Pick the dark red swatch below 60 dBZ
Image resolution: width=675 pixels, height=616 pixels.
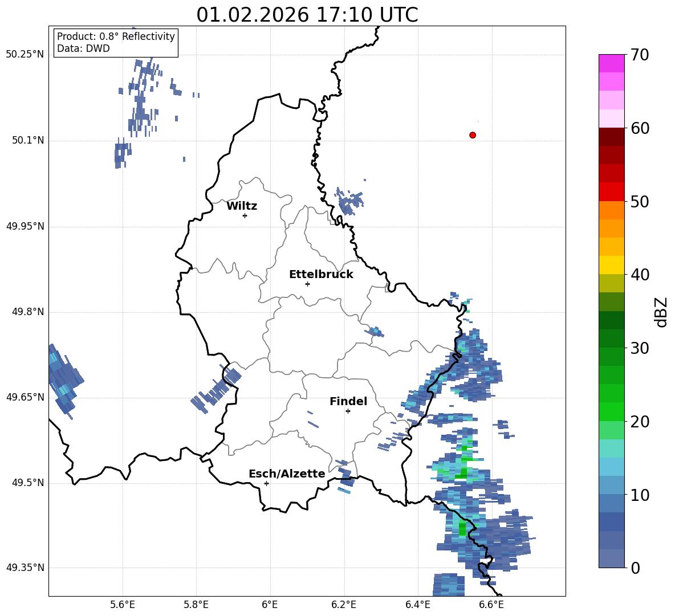(x=611, y=137)
